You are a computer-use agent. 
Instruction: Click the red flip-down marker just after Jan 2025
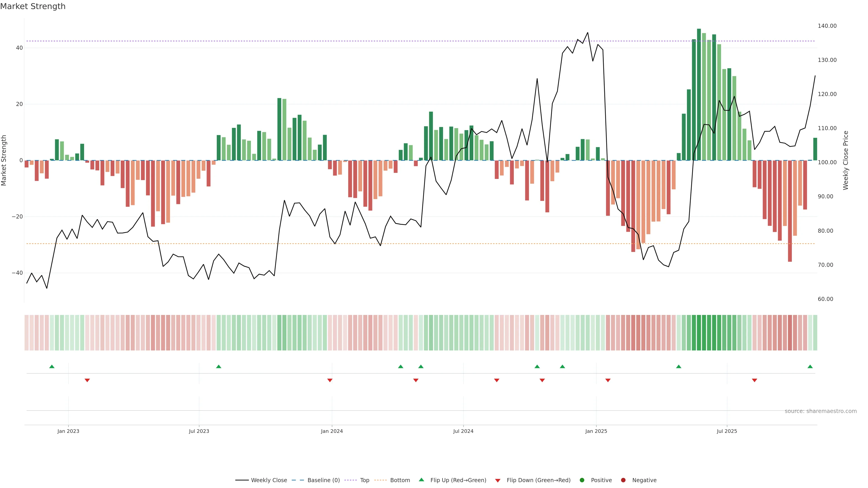608,380
